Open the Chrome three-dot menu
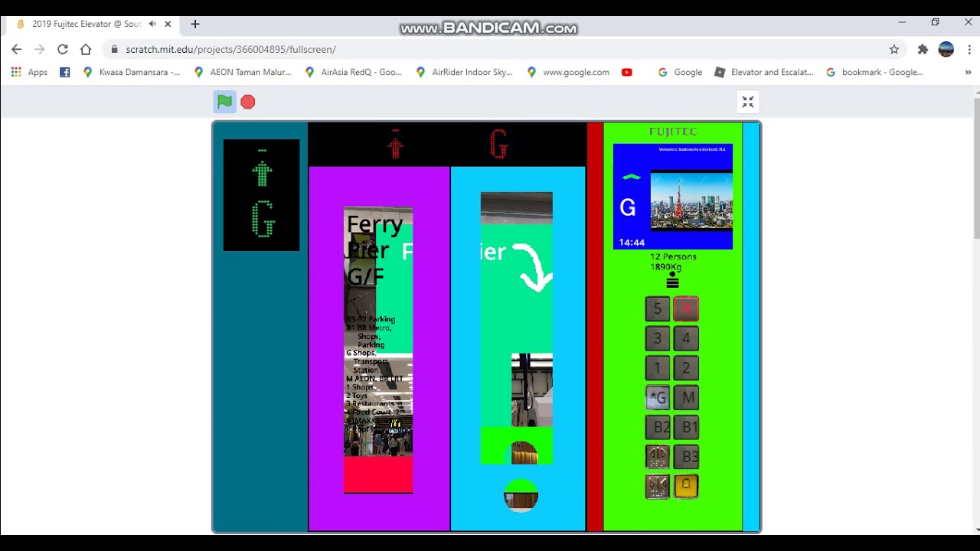 [x=969, y=49]
